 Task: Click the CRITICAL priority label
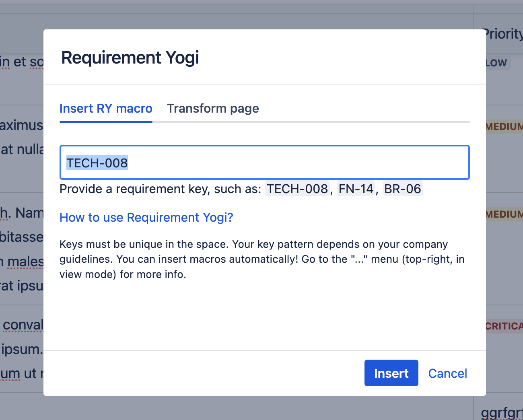[x=504, y=326]
